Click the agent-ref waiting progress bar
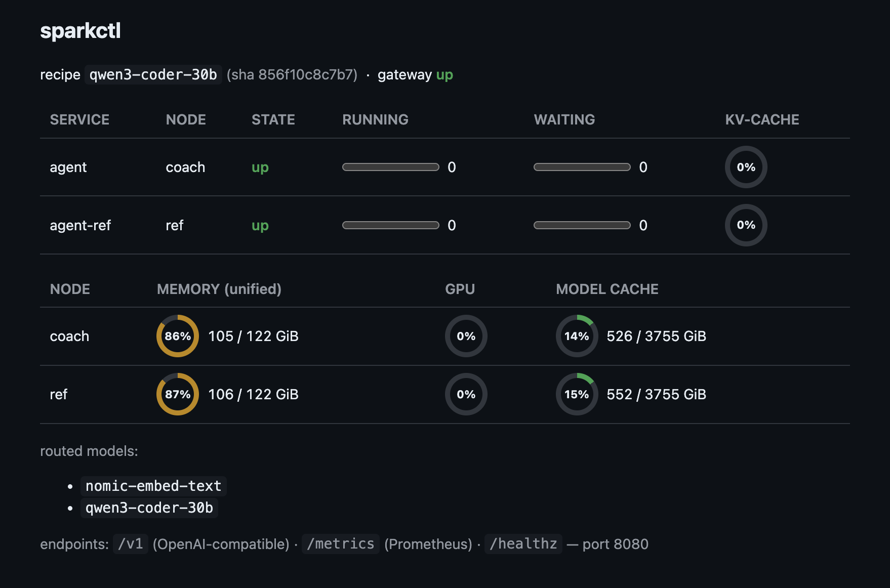890x588 pixels. (582, 225)
